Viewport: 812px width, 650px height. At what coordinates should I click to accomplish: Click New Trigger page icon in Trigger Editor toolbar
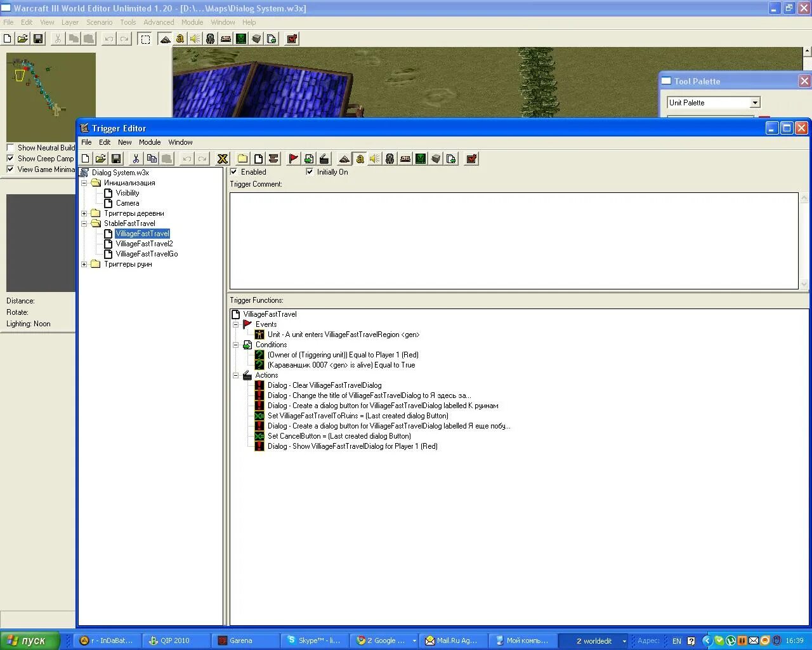coord(258,159)
